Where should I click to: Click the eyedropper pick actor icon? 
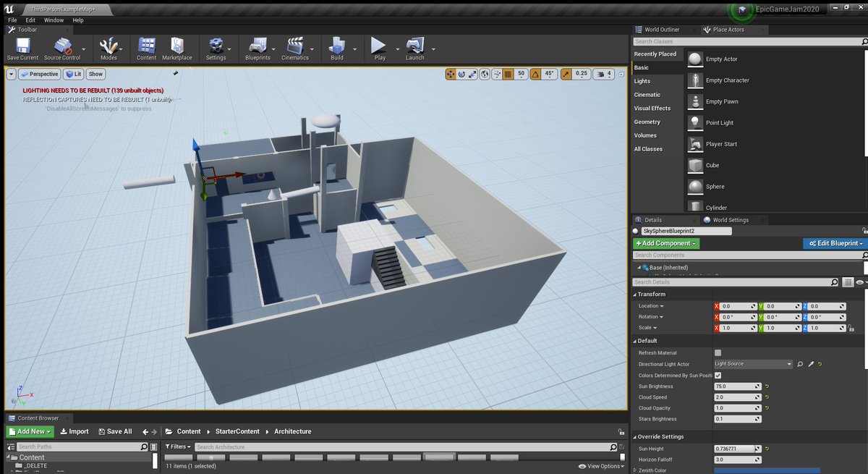pos(811,364)
